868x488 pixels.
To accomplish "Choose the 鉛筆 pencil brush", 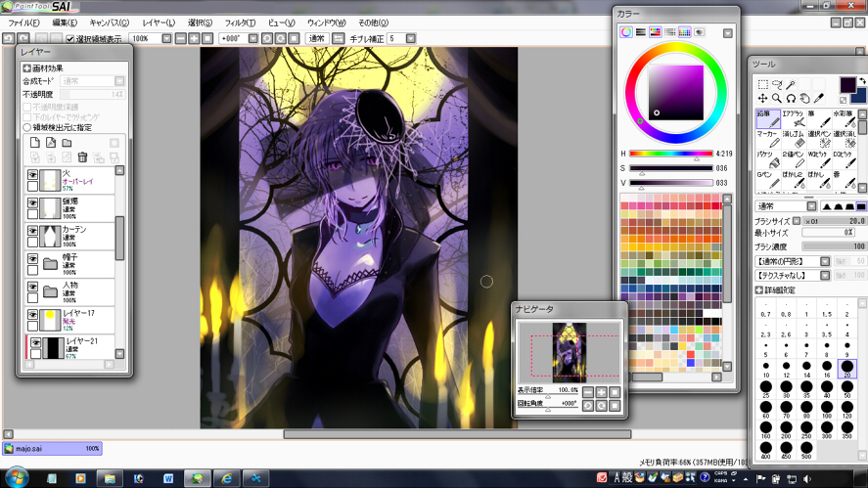I will coord(768,118).
